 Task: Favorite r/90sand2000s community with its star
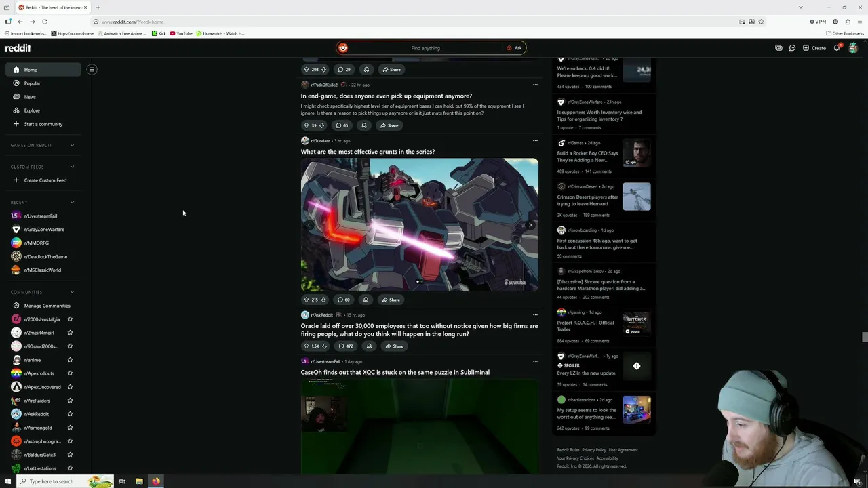(70, 346)
